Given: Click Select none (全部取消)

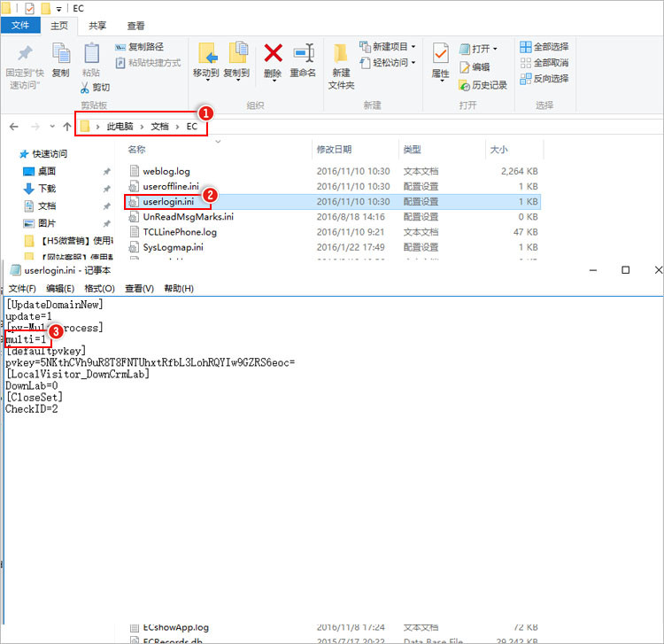Looking at the screenshot, I should [x=544, y=63].
